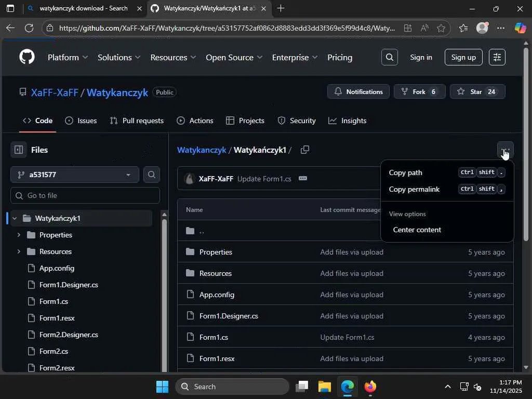
Task: Fork the repository with Fork button
Action: (x=420, y=91)
